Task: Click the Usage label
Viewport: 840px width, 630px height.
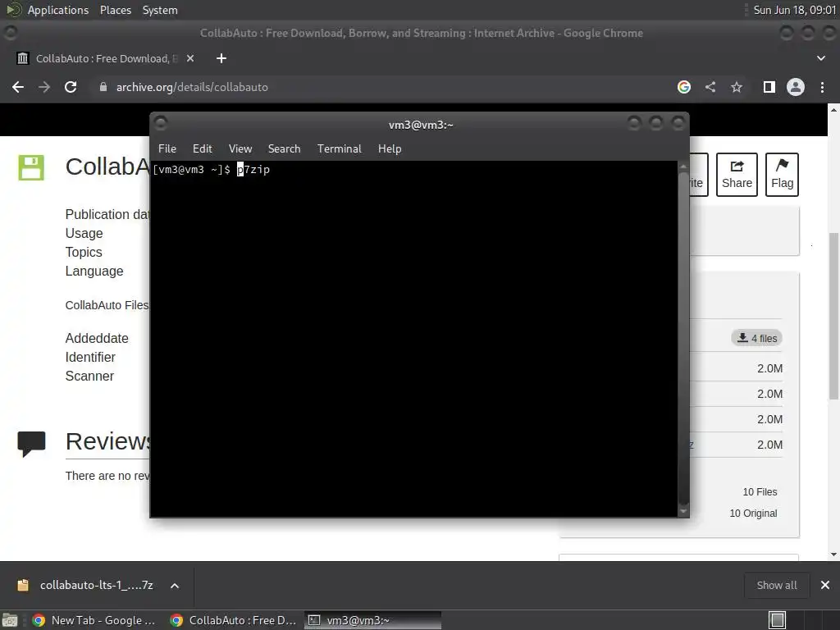Action: click(x=84, y=234)
